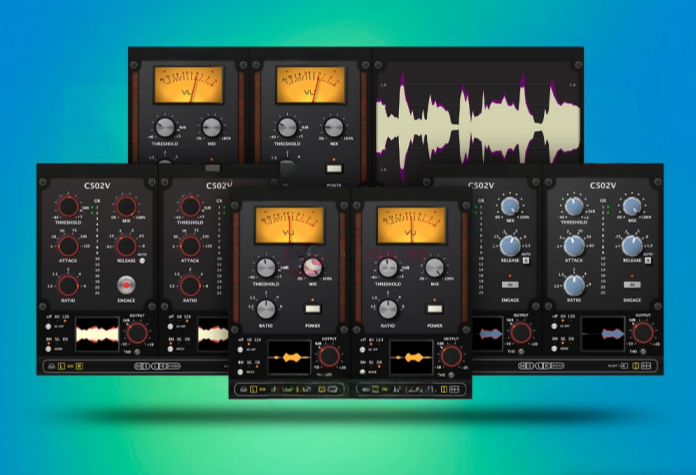Image resolution: width=696 pixels, height=475 pixels.
Task: Click the yellow link icon on leftmost red C502V
Action: pos(70,366)
